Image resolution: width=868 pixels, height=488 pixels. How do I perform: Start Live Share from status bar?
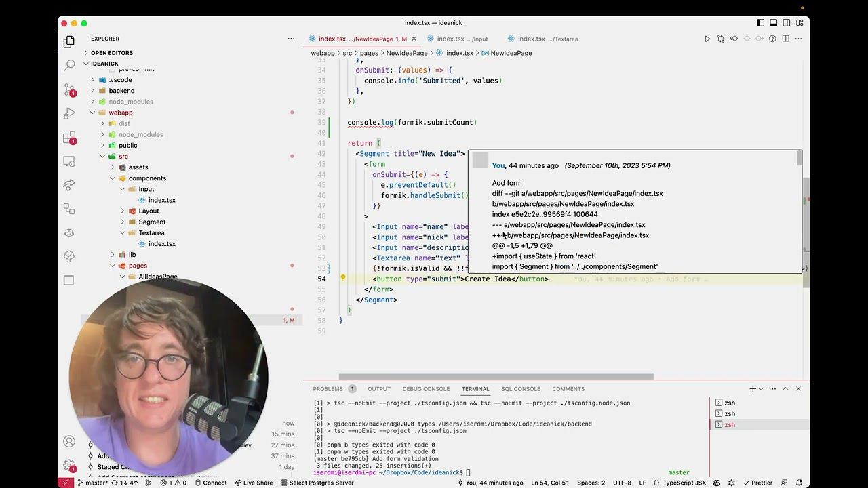tap(254, 483)
